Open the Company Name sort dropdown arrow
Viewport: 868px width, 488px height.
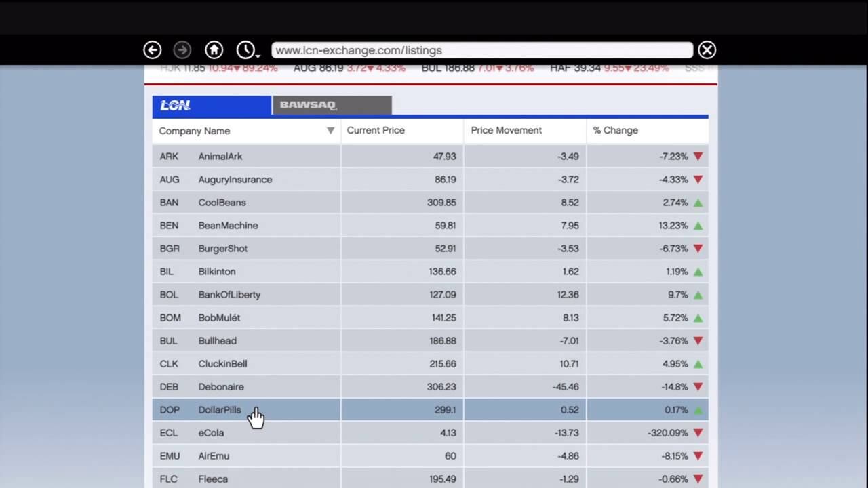(330, 130)
